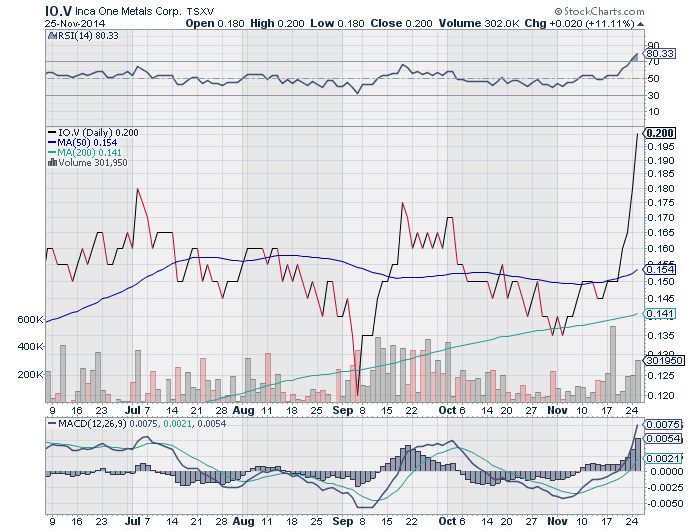700x530 pixels.
Task: Click the Volume legend bar icon
Action: pos(51,162)
